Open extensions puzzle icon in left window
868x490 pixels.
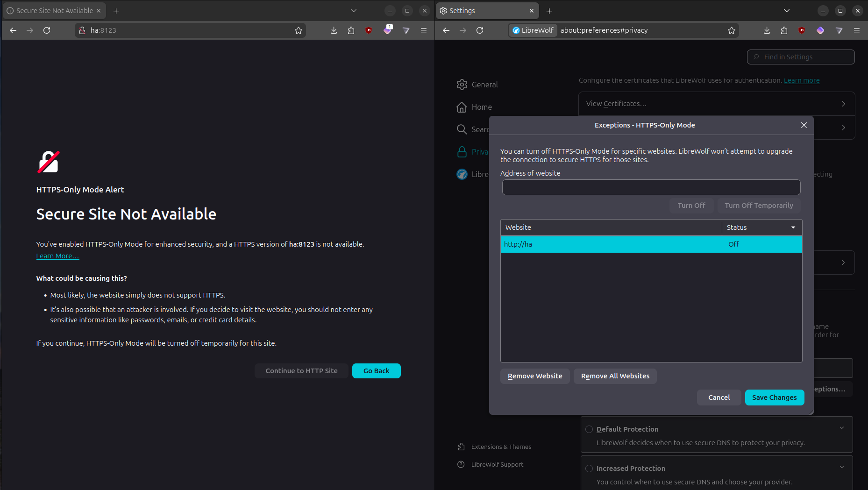[351, 30]
